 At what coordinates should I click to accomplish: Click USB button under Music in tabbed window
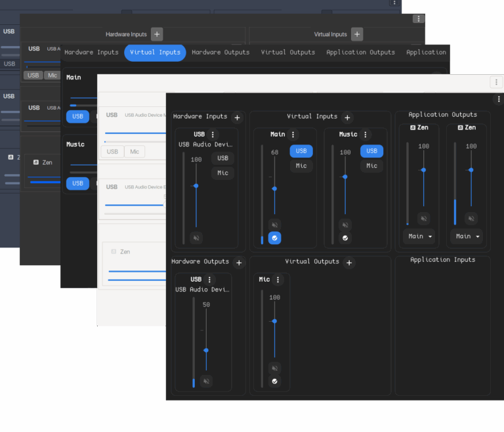tap(77, 183)
